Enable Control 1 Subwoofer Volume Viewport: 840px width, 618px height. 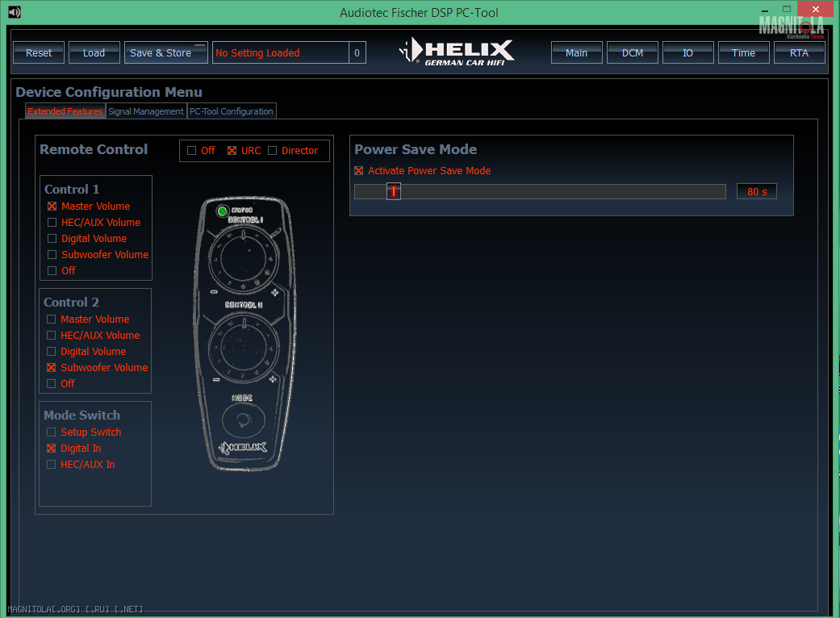click(52, 254)
